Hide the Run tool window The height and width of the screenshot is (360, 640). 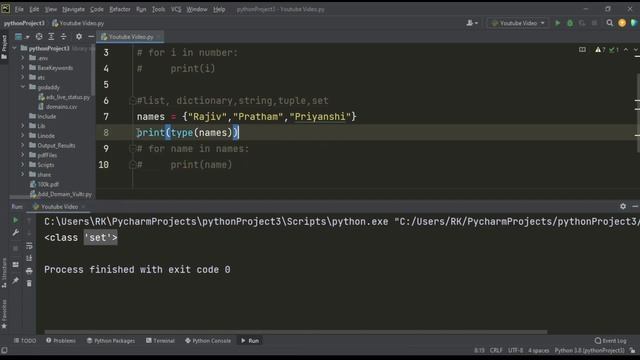[x=635, y=207]
